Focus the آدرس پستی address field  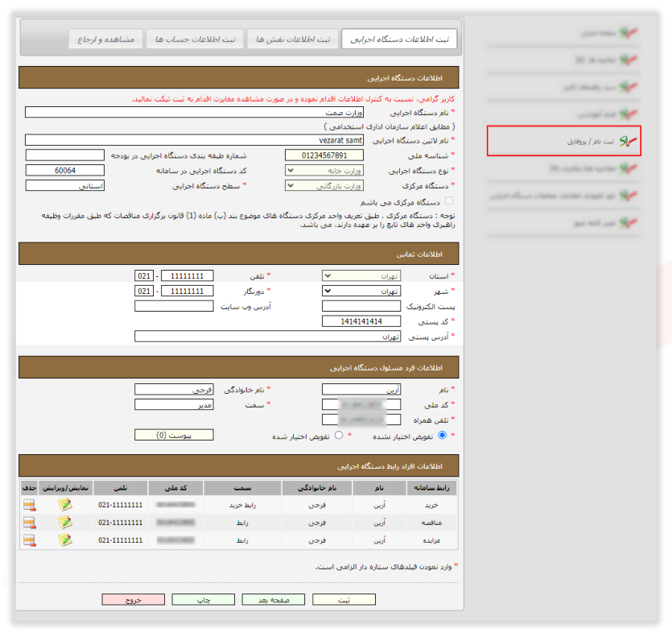[x=267, y=337]
